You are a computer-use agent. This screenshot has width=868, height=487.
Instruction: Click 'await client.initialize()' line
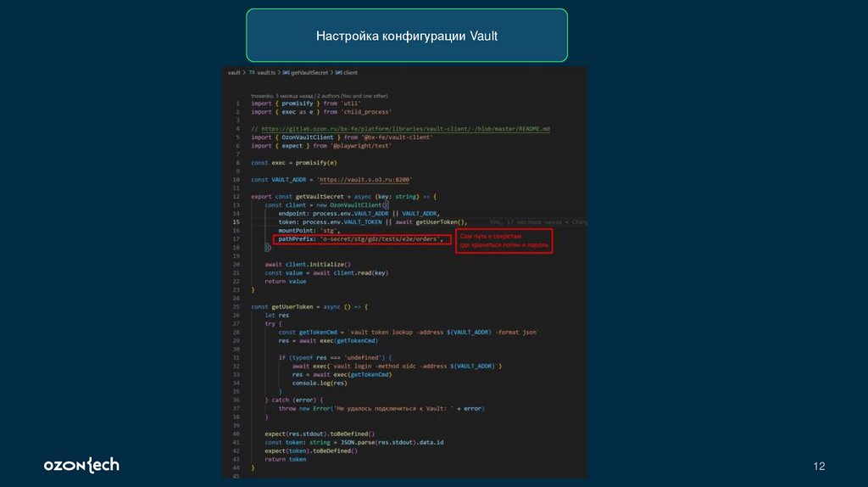coord(308,265)
